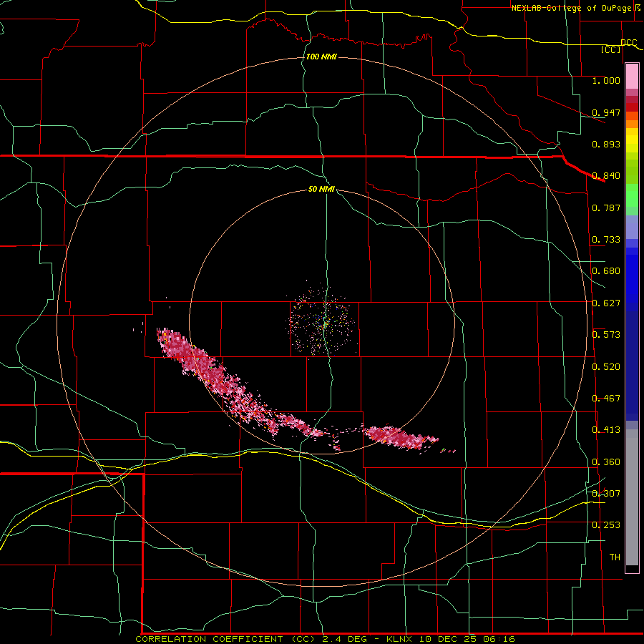
Task: Click the DCC product label
Action: coord(628,43)
